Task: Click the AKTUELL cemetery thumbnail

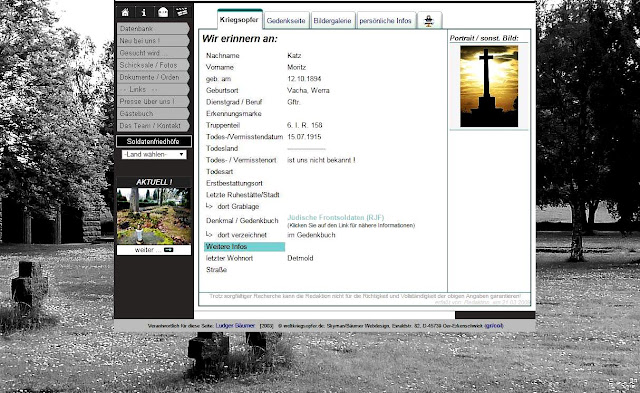Action: [154, 216]
